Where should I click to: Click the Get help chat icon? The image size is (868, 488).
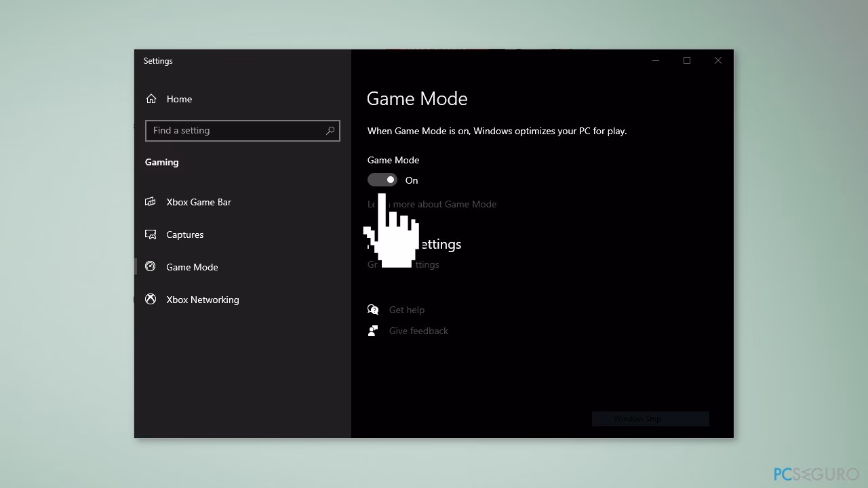[x=373, y=310]
